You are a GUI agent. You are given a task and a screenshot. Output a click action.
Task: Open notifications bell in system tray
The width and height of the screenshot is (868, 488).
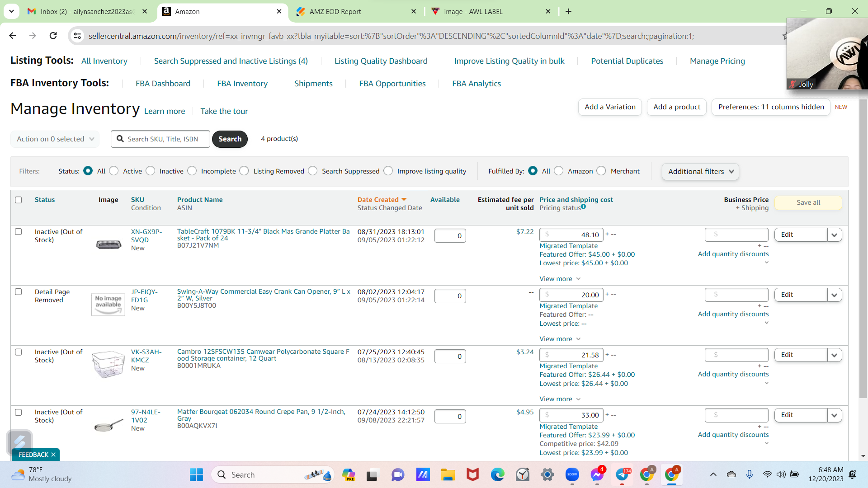point(853,474)
